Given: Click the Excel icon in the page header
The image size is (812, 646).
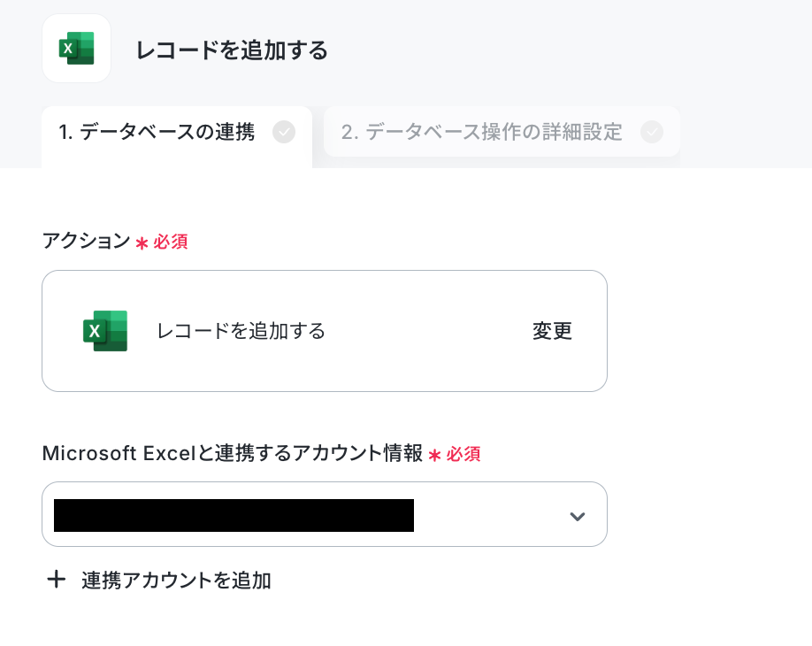Looking at the screenshot, I should click(x=77, y=48).
